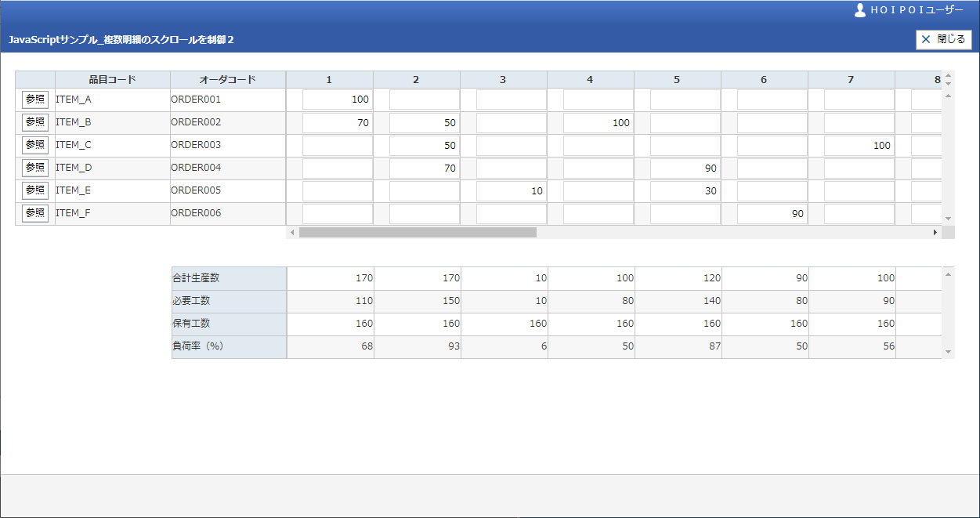Click the HOIPOI user profile icon
This screenshot has height=518, width=980.
(x=860, y=10)
